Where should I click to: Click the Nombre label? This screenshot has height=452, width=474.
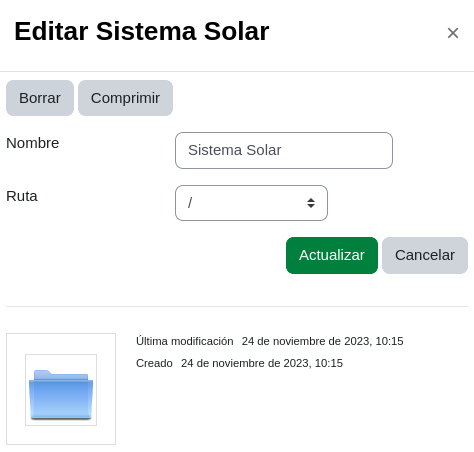pyautogui.click(x=33, y=143)
